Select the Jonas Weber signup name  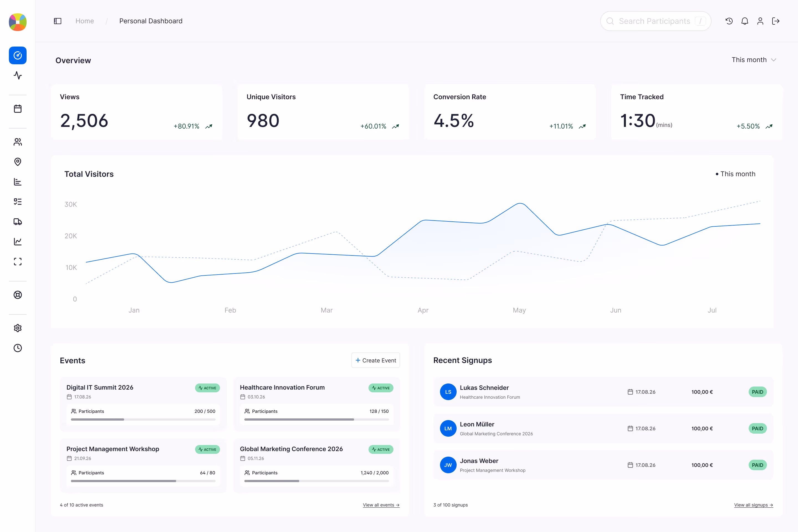(x=479, y=461)
